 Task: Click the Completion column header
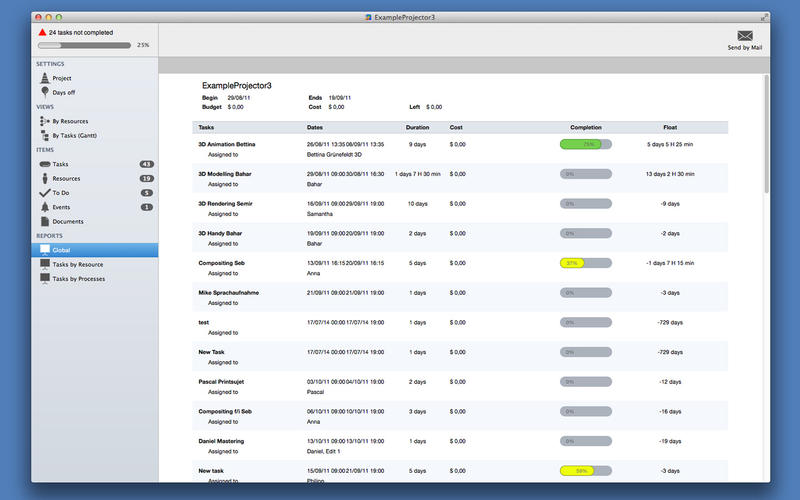[x=586, y=127]
